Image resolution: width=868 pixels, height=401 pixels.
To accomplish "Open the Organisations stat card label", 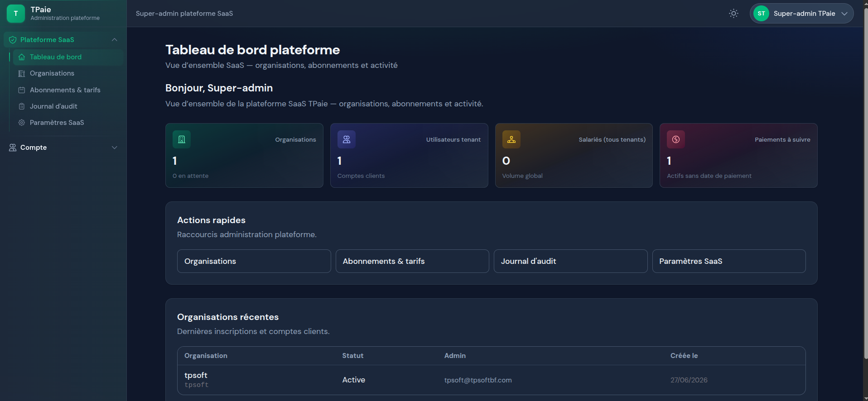I will point(295,139).
